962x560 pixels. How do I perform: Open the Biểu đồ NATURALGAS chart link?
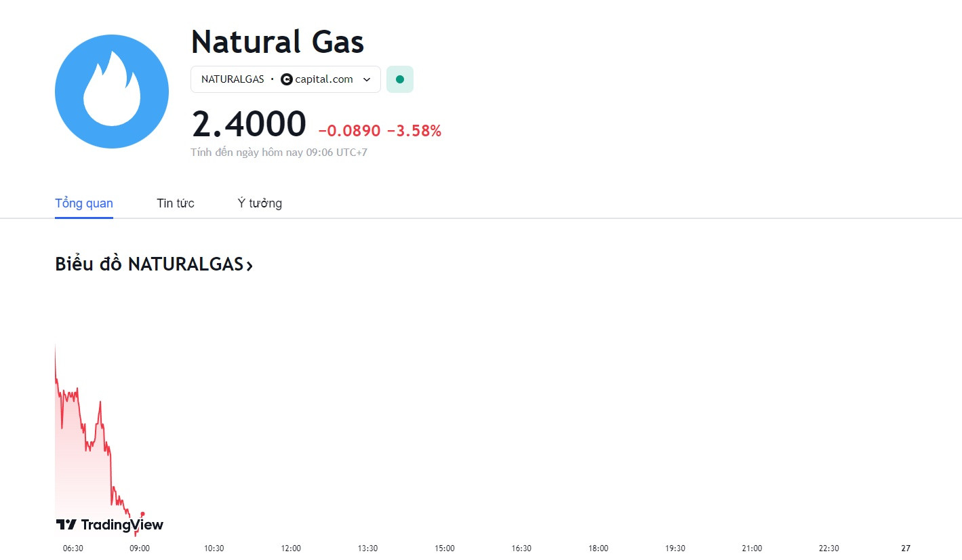(x=154, y=264)
